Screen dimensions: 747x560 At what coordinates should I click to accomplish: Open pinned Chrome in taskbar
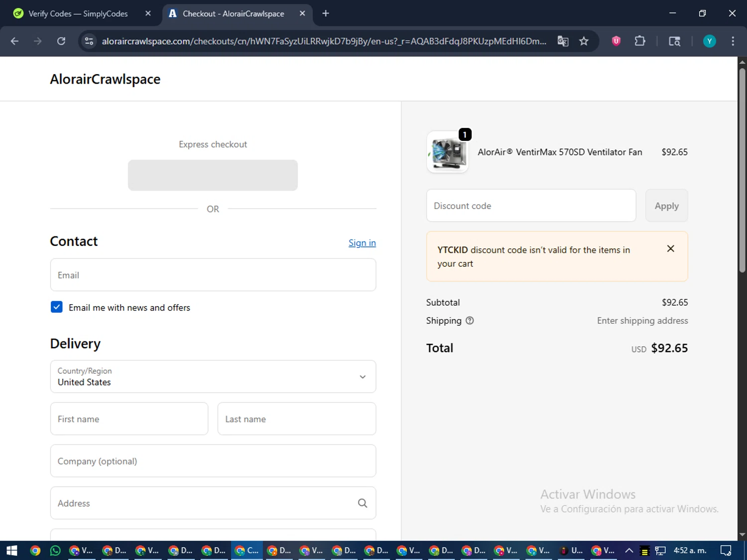click(x=35, y=551)
